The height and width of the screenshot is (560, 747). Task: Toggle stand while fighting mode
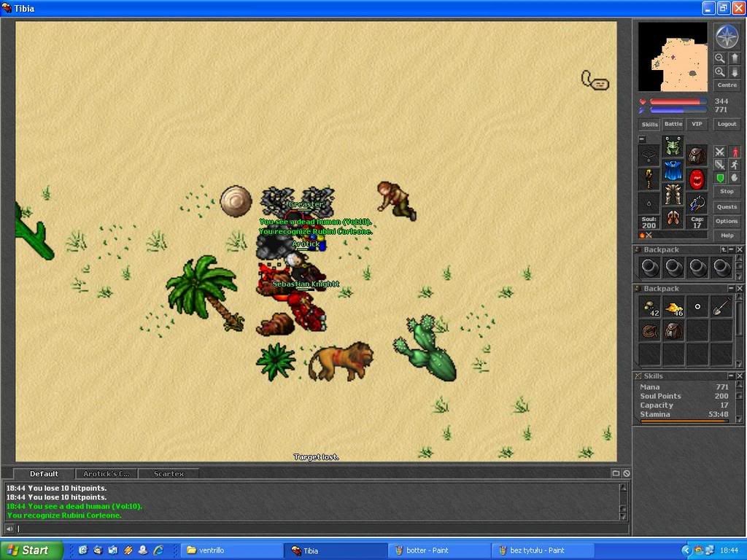coord(735,152)
